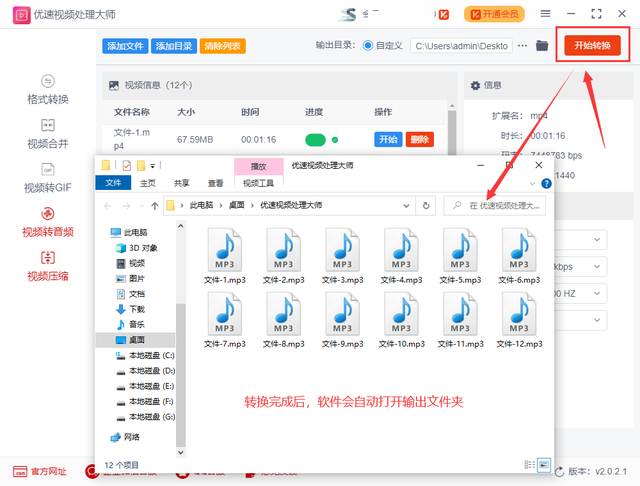Select file 文件-7.mp3

click(x=225, y=320)
